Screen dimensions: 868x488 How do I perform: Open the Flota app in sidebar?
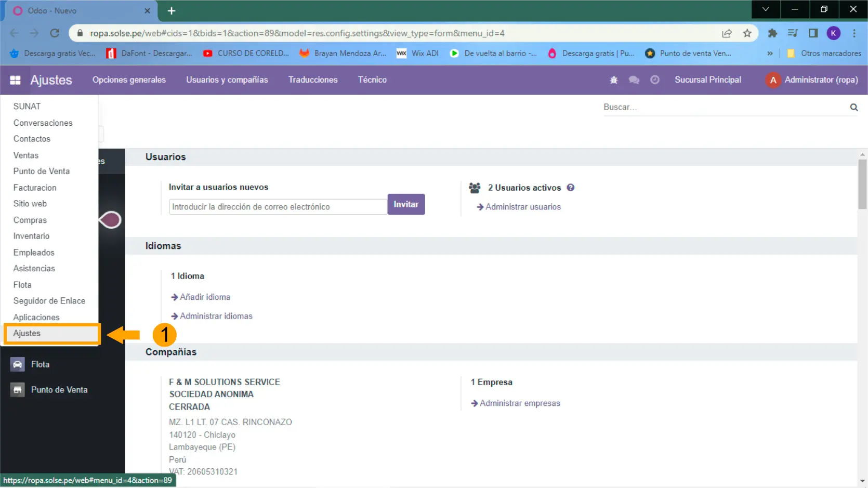40,364
